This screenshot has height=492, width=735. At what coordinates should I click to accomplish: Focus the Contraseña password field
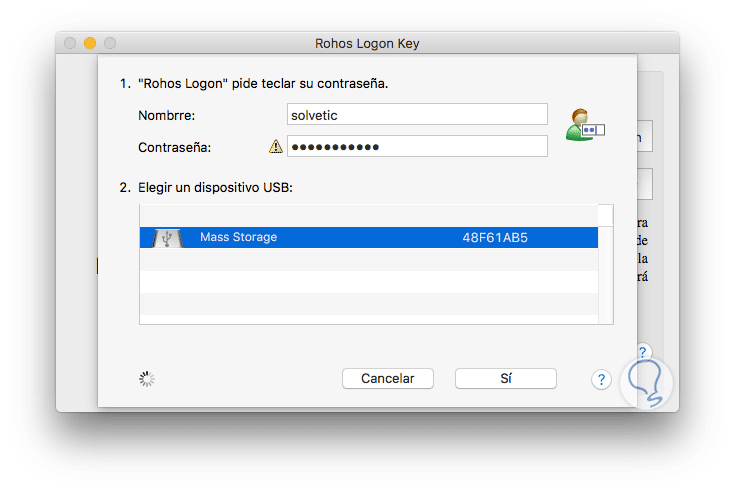coord(417,146)
